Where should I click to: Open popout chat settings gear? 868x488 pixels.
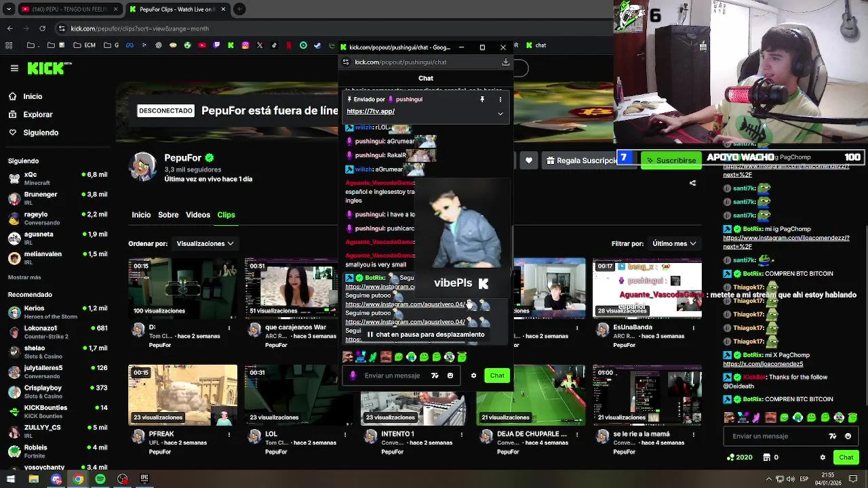473,375
